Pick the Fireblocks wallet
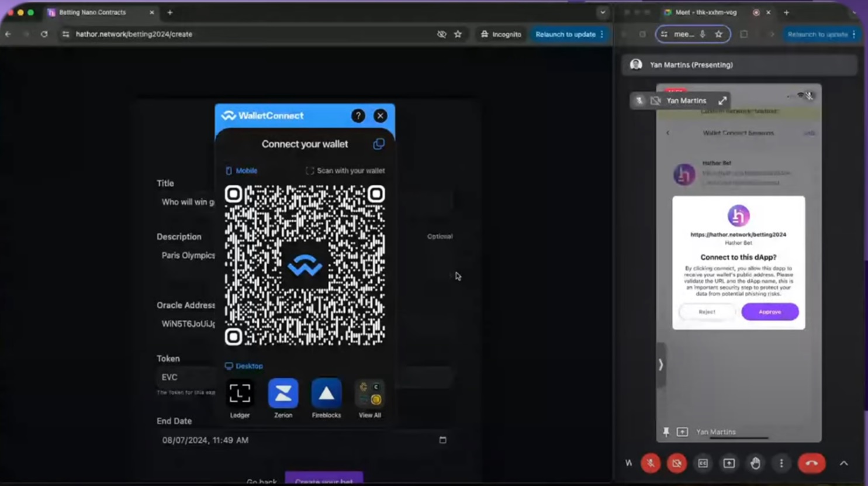 point(326,398)
